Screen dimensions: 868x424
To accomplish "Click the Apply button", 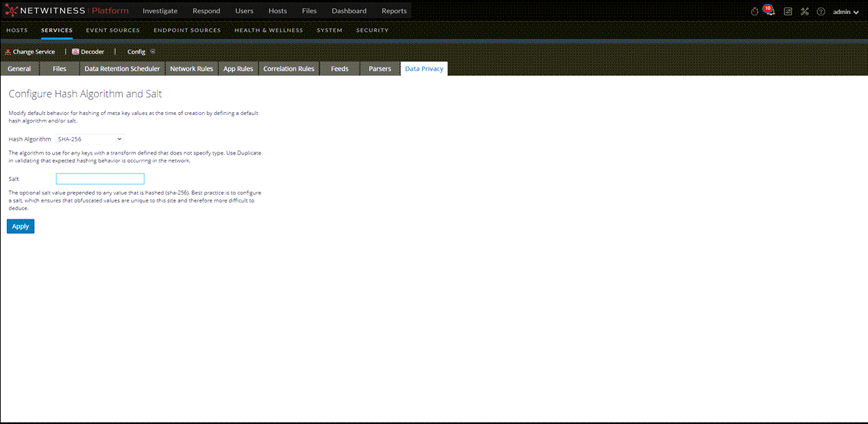I will (x=20, y=226).
